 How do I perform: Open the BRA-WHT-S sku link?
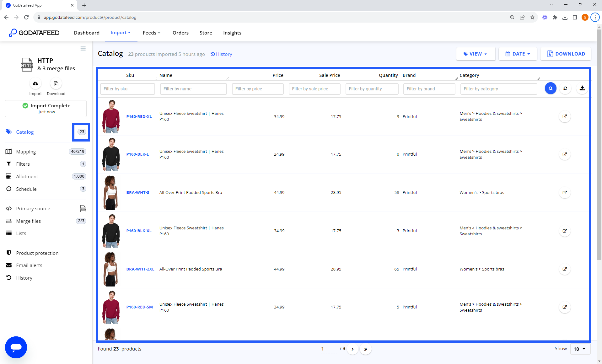(x=138, y=193)
